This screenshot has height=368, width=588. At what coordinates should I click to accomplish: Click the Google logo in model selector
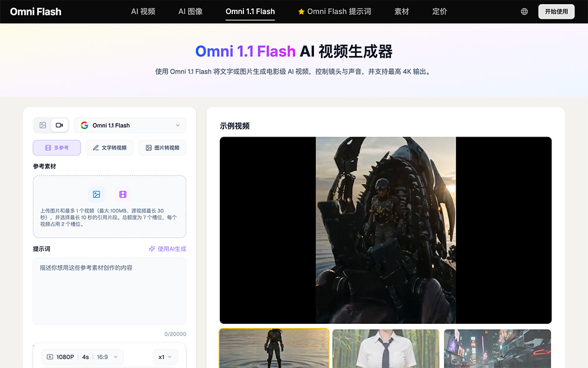pyautogui.click(x=84, y=125)
